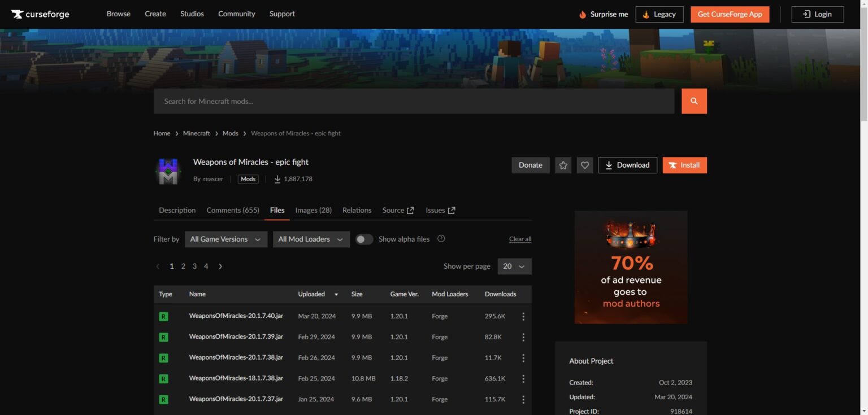Open three-dot menu for WeaponsOfMiracles-20.1.7.40.jar

click(x=523, y=316)
